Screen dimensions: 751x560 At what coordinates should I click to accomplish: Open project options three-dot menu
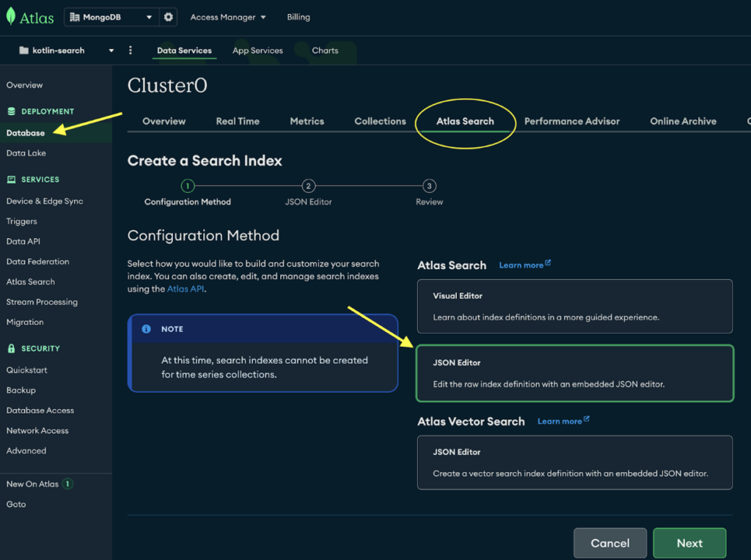coord(131,51)
